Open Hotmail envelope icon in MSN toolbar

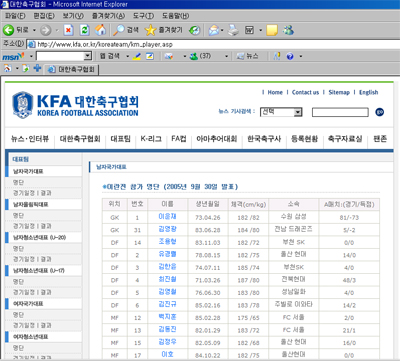[169, 56]
